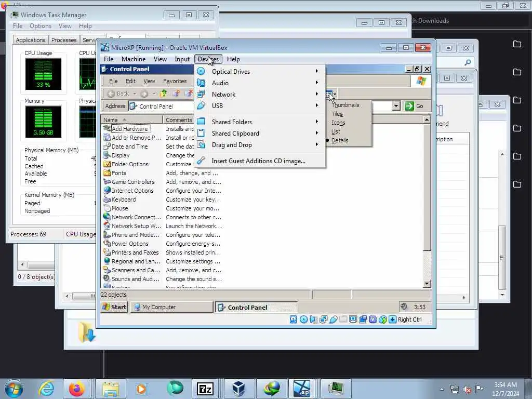
Task: Select Tiles view option
Action: 337,114
